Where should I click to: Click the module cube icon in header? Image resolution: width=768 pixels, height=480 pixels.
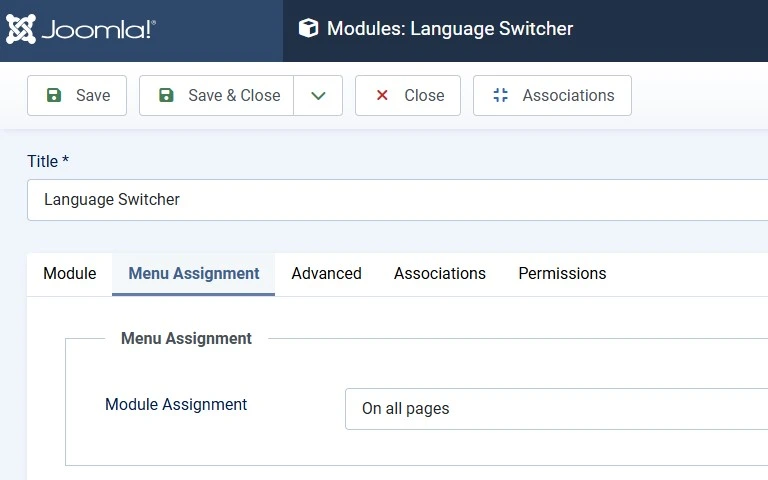point(308,28)
